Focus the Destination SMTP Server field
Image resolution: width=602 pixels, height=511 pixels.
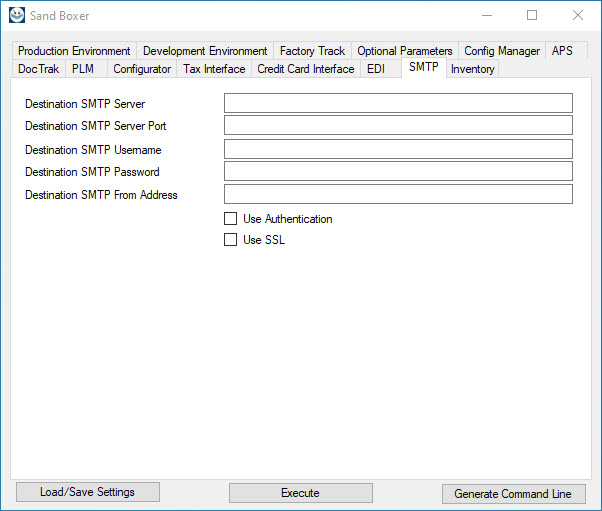(398, 103)
